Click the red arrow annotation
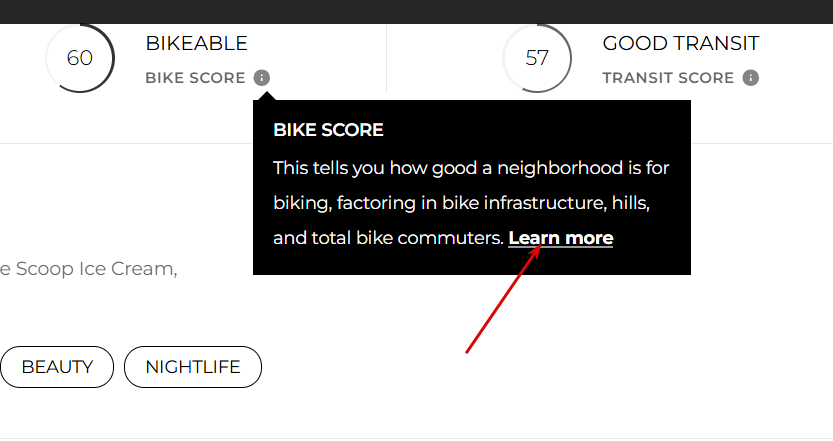This screenshot has width=833, height=441. (x=503, y=299)
